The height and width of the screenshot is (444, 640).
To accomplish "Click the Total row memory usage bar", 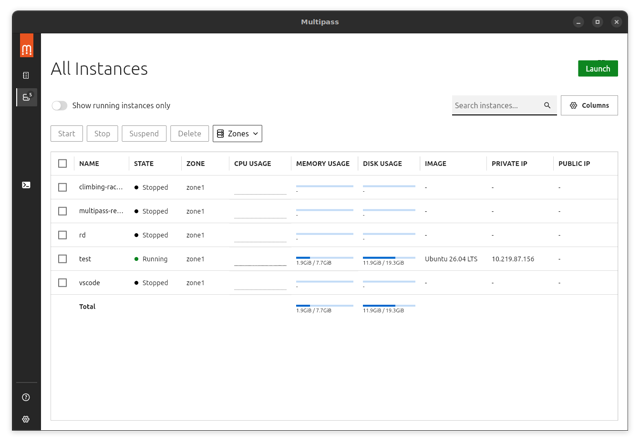I will click(324, 308).
